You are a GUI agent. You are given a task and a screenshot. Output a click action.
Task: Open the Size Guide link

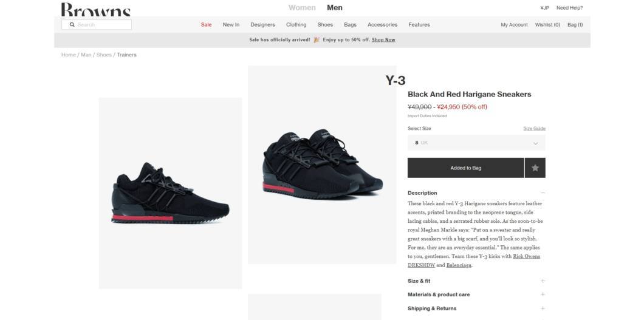pyautogui.click(x=535, y=128)
